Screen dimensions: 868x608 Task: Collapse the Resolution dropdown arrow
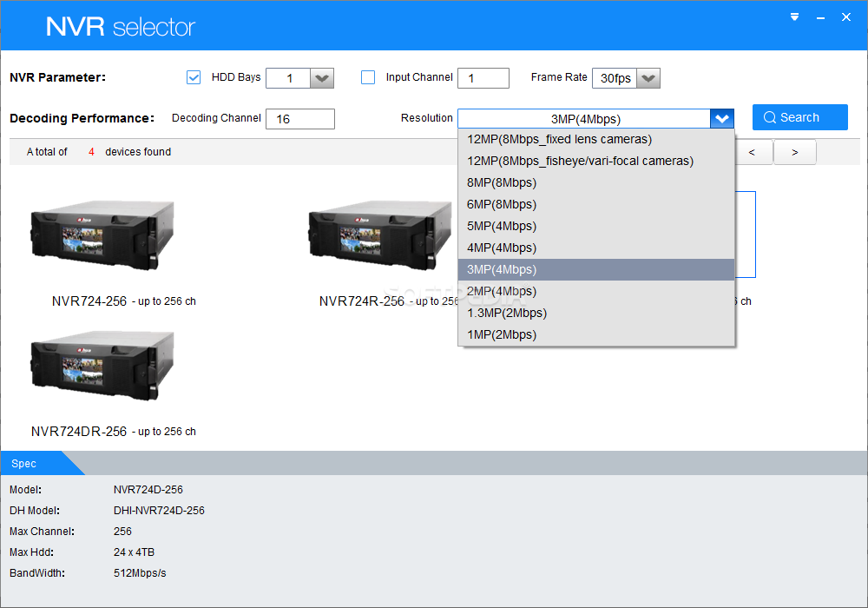(722, 118)
